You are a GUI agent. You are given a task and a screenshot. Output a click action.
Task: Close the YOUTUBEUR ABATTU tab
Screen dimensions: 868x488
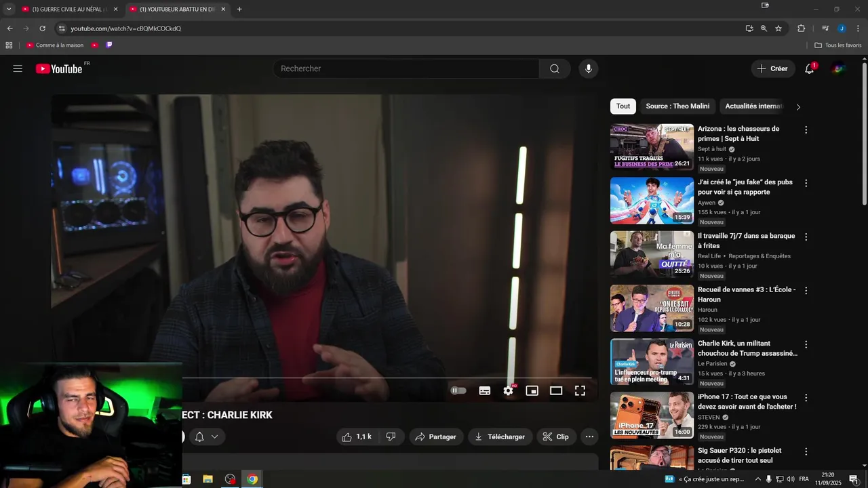(223, 9)
